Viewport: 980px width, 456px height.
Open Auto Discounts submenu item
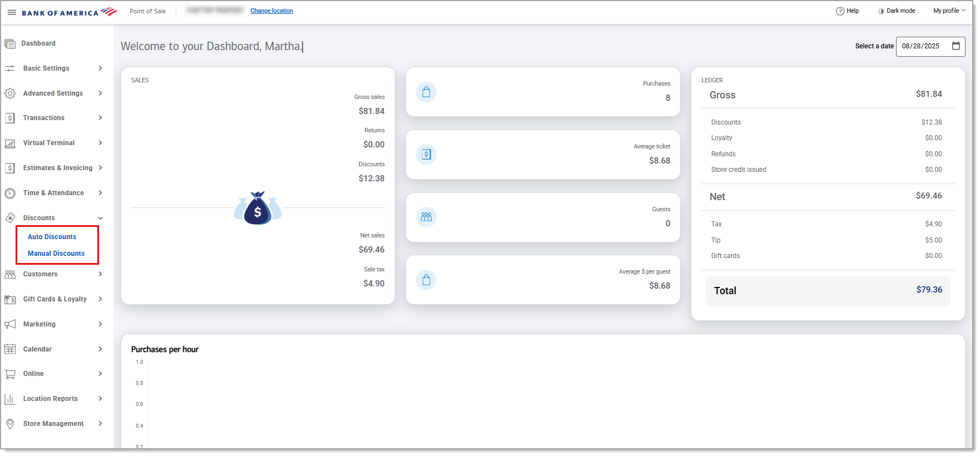click(52, 237)
